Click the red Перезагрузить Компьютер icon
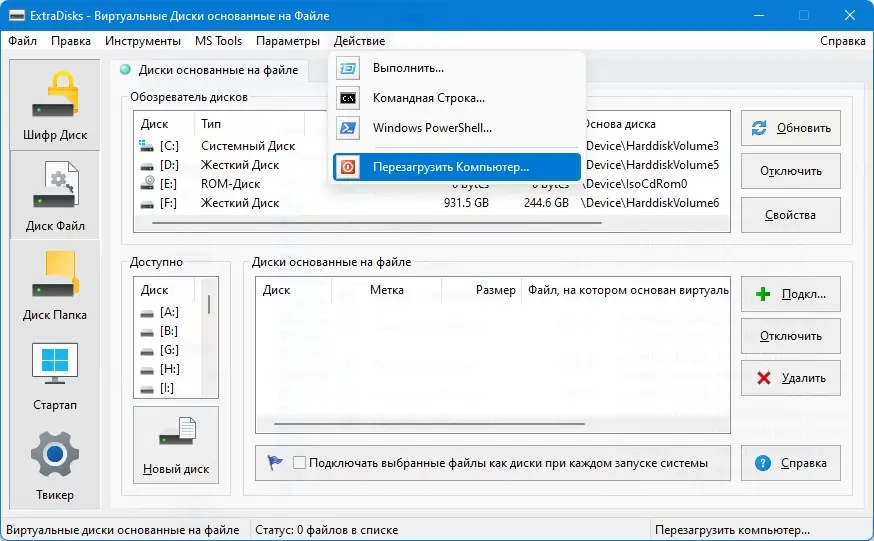 (348, 167)
